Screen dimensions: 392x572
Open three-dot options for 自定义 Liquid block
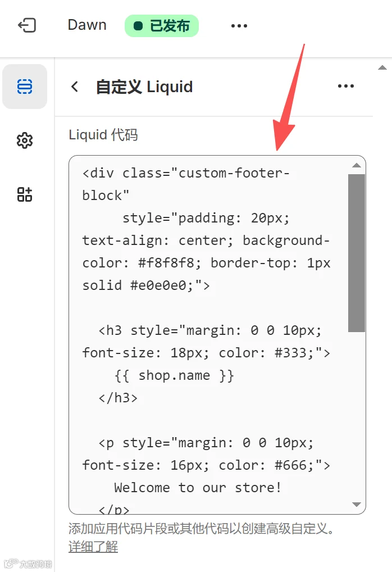(x=345, y=86)
